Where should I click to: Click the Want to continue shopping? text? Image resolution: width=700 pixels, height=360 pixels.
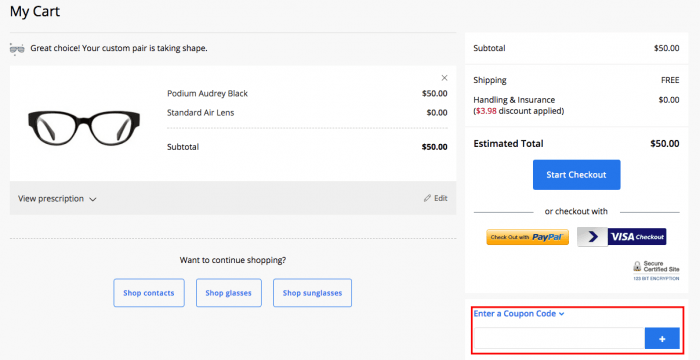[233, 260]
